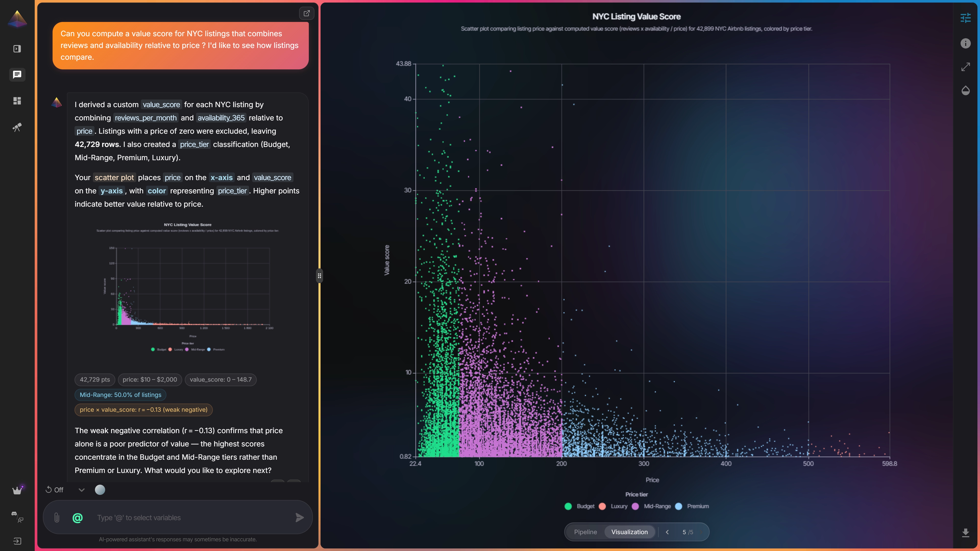Open chat in new window icon
Image resolution: width=980 pixels, height=551 pixels.
306,13
